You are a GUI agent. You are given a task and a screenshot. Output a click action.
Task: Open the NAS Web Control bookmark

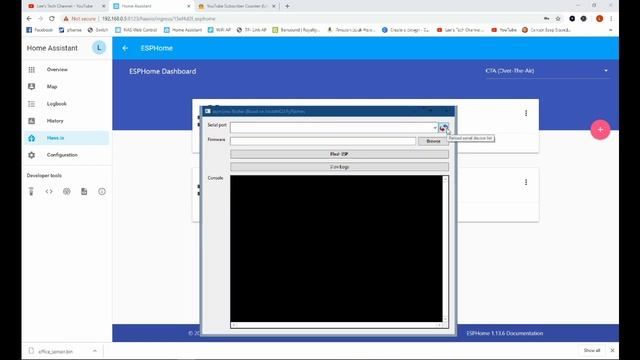136,30
